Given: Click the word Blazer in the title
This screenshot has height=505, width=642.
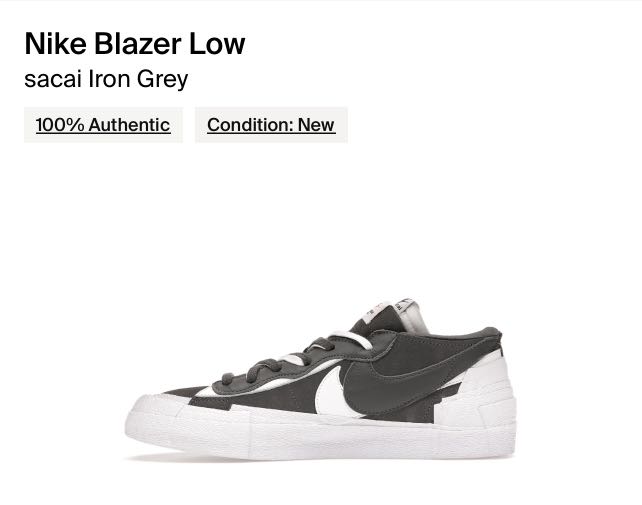Looking at the screenshot, I should [138, 43].
